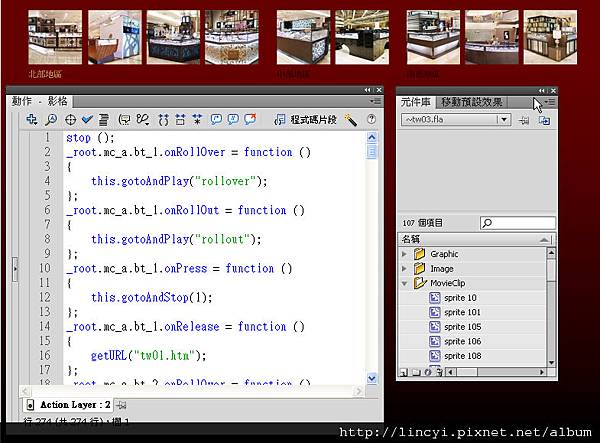600x443 pixels.
Task: Pin the current library icon
Action: [x=524, y=121]
